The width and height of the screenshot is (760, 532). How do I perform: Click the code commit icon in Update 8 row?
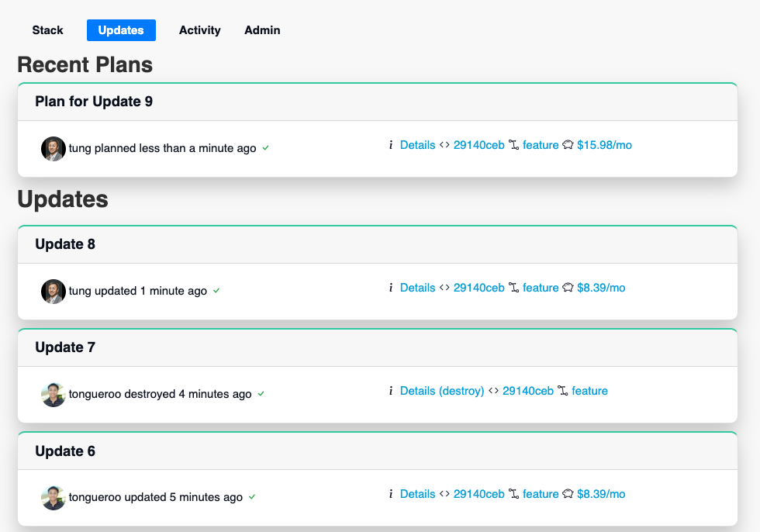[x=444, y=287]
